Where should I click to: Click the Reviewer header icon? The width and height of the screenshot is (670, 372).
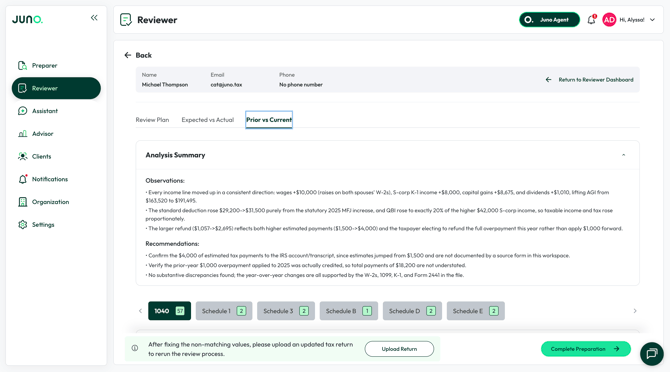pos(126,20)
